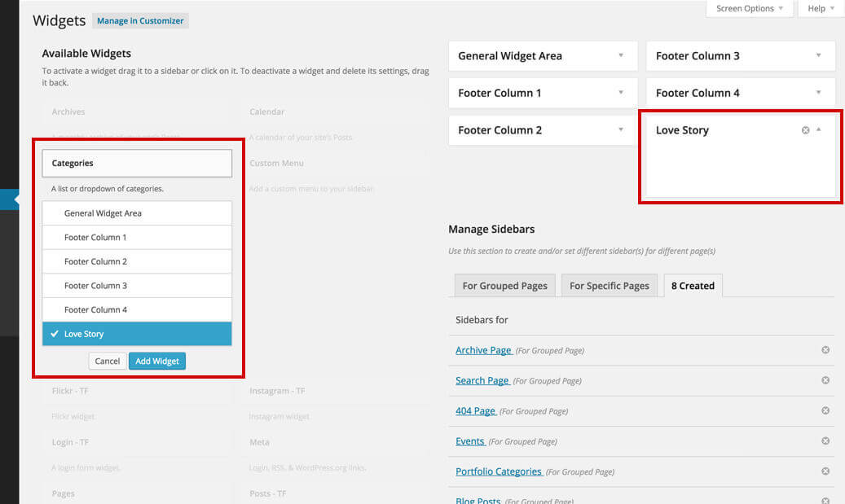845x504 pixels.
Task: Click the Add Widget button
Action: [157, 361]
